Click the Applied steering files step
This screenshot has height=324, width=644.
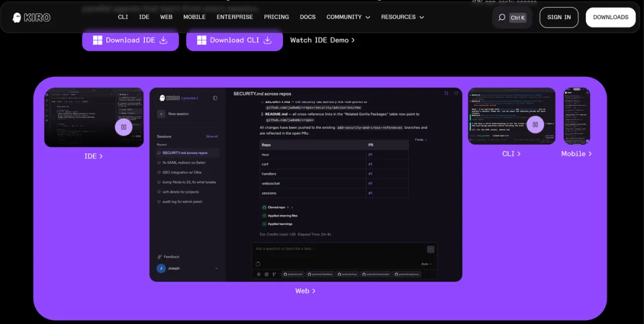280,215
